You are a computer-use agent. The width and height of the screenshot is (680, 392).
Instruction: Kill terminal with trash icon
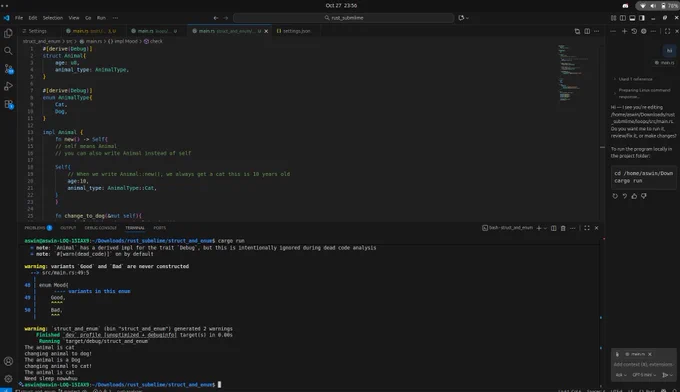pyautogui.click(x=563, y=228)
